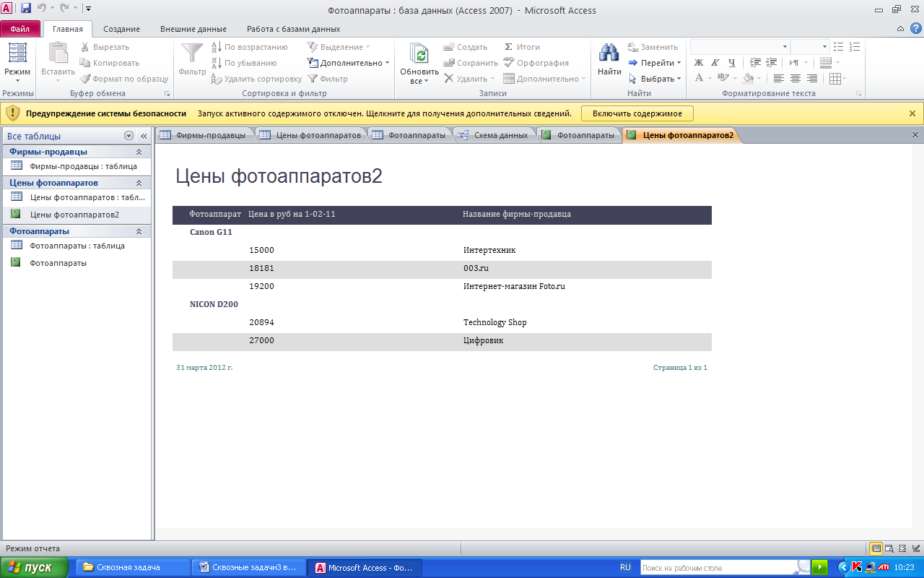Viewport: 924px width, 578px height.
Task: Apply italic with the К button
Action: (x=715, y=63)
